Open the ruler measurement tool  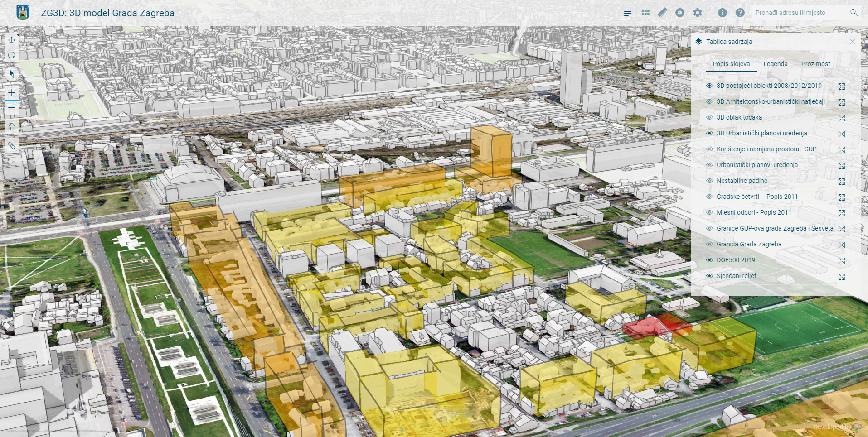pos(663,13)
